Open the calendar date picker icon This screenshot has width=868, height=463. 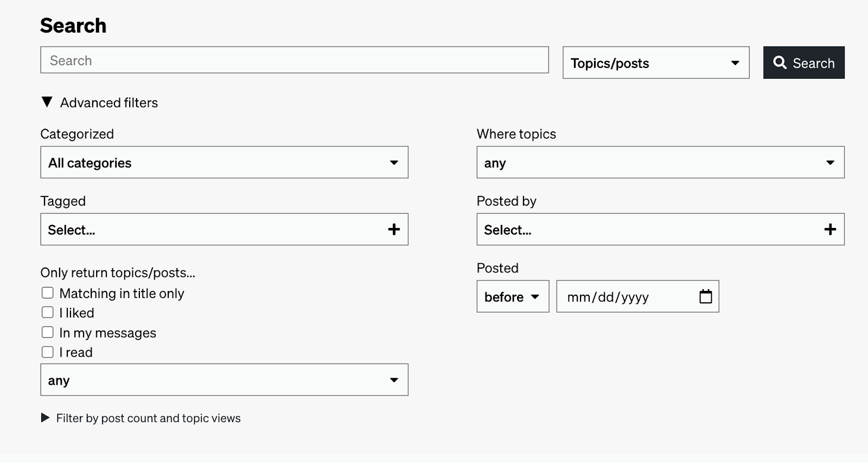coord(705,296)
